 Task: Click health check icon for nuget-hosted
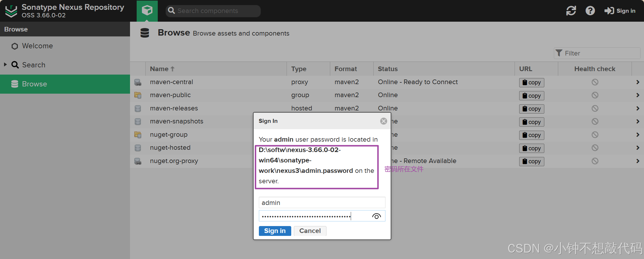pos(595,148)
